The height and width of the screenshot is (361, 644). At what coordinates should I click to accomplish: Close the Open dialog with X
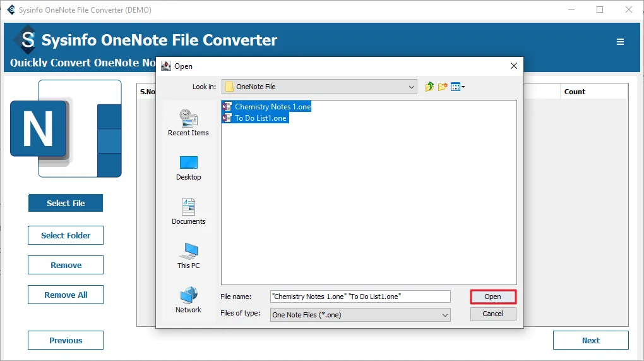513,66
